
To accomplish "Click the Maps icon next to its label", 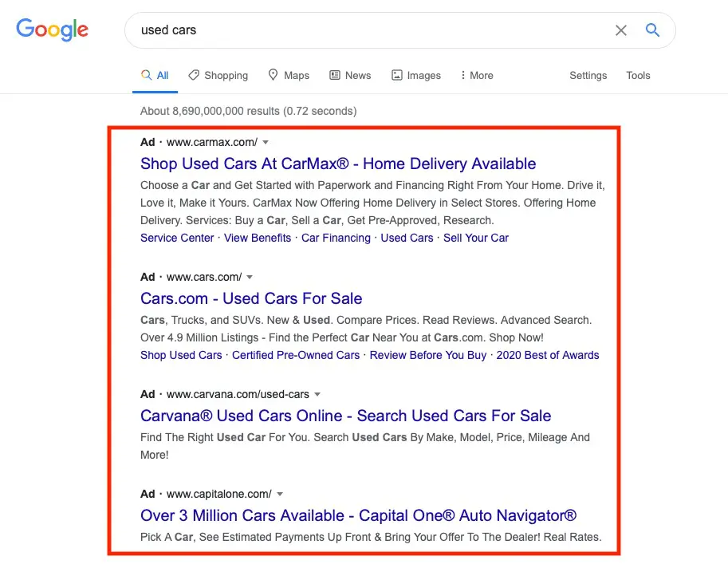I will click(272, 75).
